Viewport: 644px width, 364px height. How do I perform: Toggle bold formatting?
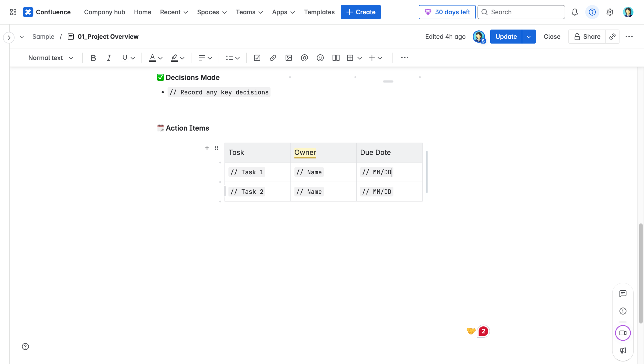tap(93, 58)
